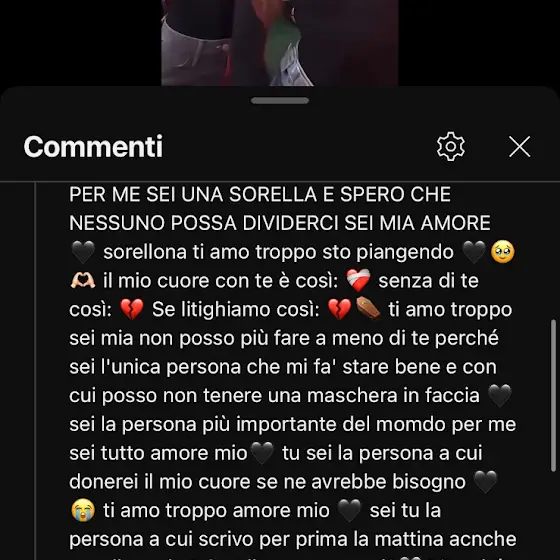Viewport: 560px width, 560px height.
Task: Tap the coffin emoji
Action: [368, 309]
